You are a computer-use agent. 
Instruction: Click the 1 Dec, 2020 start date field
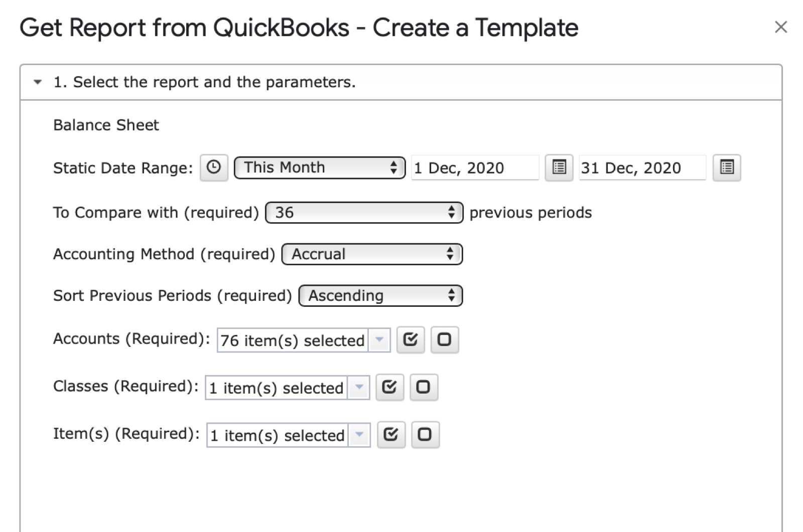point(475,167)
